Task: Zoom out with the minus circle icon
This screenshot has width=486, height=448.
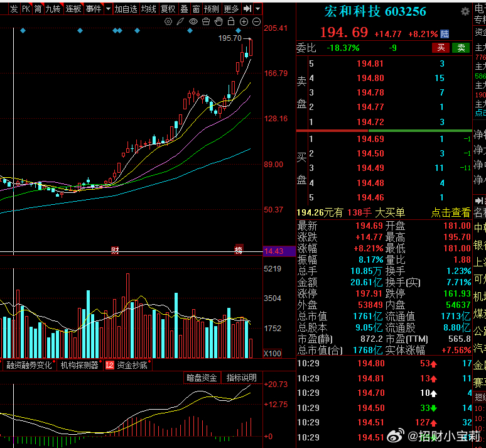Action: (x=257, y=22)
